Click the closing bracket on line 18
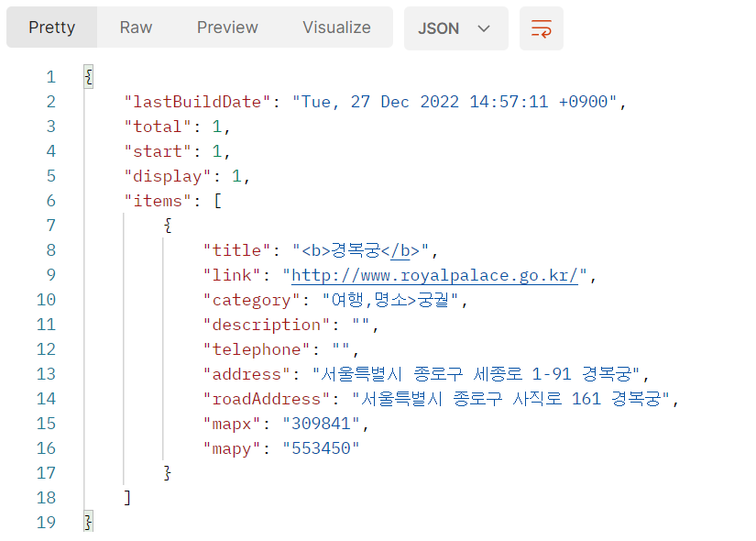Image resolution: width=756 pixels, height=541 pixels. tap(127, 498)
